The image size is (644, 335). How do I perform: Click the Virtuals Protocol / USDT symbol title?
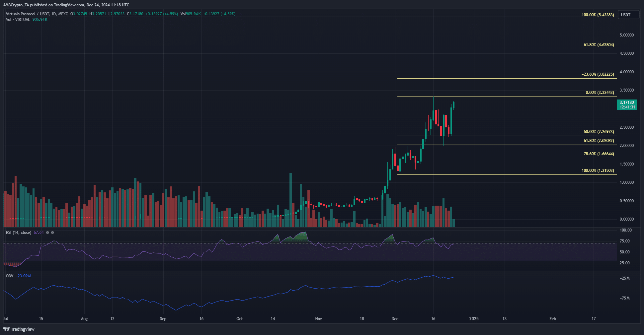[37, 14]
